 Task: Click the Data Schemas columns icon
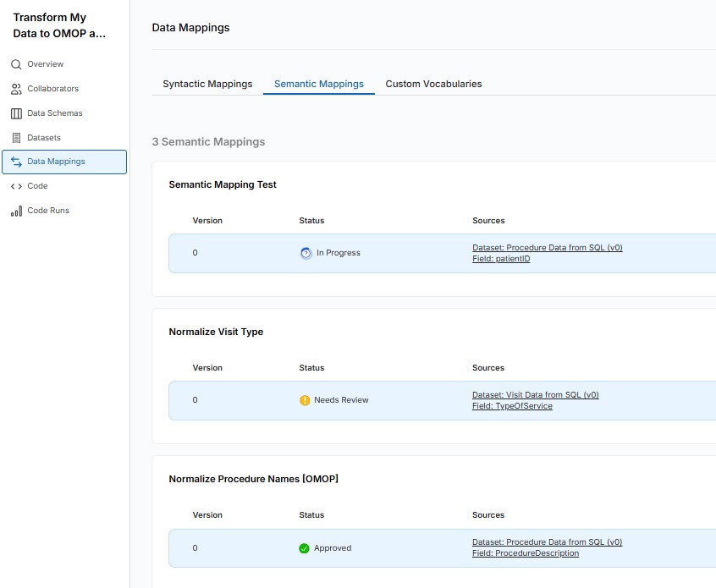16,113
